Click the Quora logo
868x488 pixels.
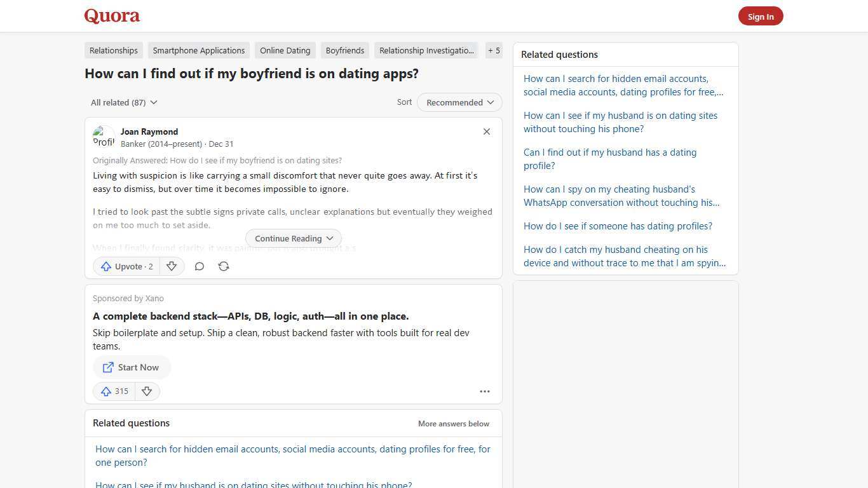pyautogui.click(x=111, y=16)
